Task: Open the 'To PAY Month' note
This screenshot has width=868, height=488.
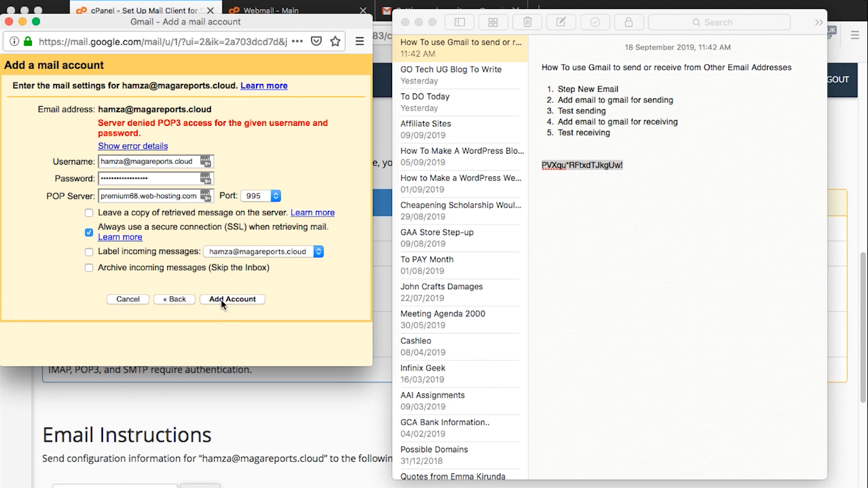Action: tap(460, 265)
